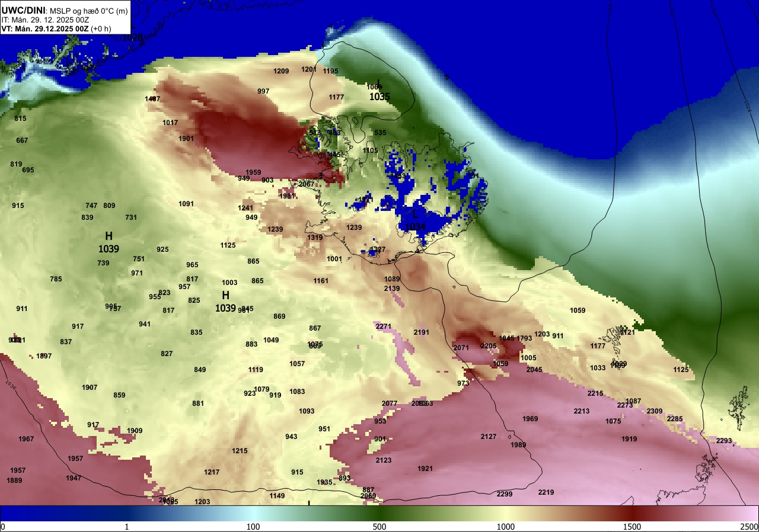This screenshot has width=759, height=532.
Task: Click the 785 height value
Action: (56, 279)
